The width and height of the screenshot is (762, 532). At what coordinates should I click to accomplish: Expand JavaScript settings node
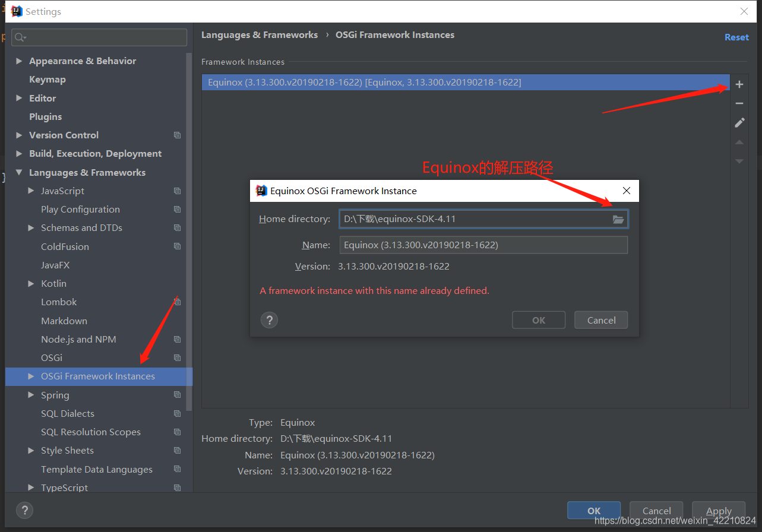[31, 191]
